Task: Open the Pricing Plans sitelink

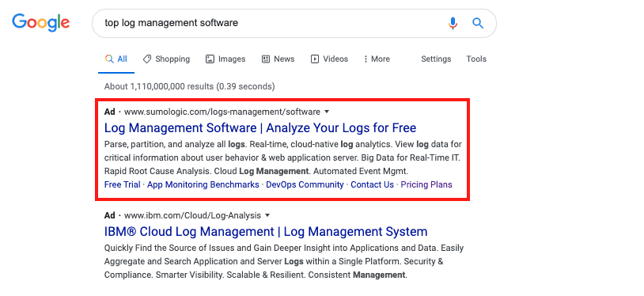Action: (x=426, y=184)
